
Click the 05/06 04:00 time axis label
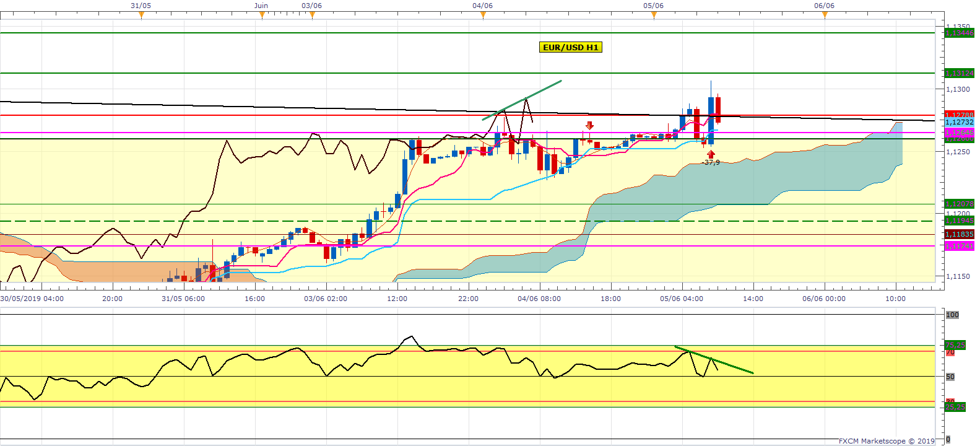[x=682, y=299]
